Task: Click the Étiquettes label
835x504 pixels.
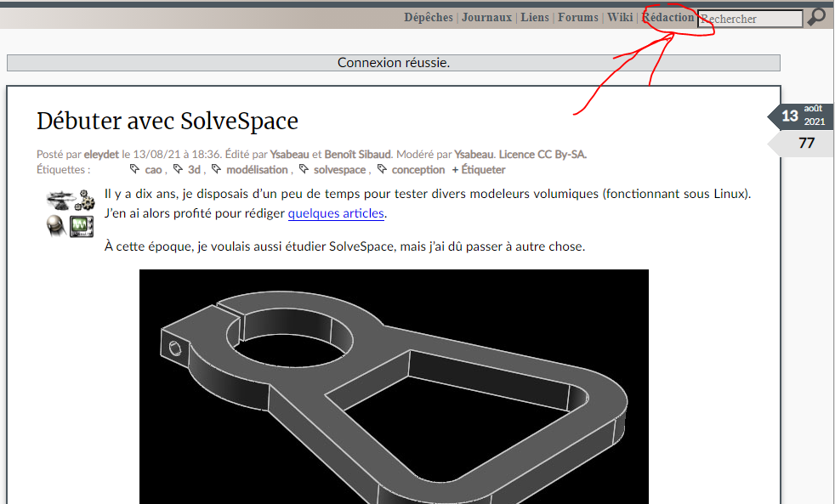Action: [64, 170]
